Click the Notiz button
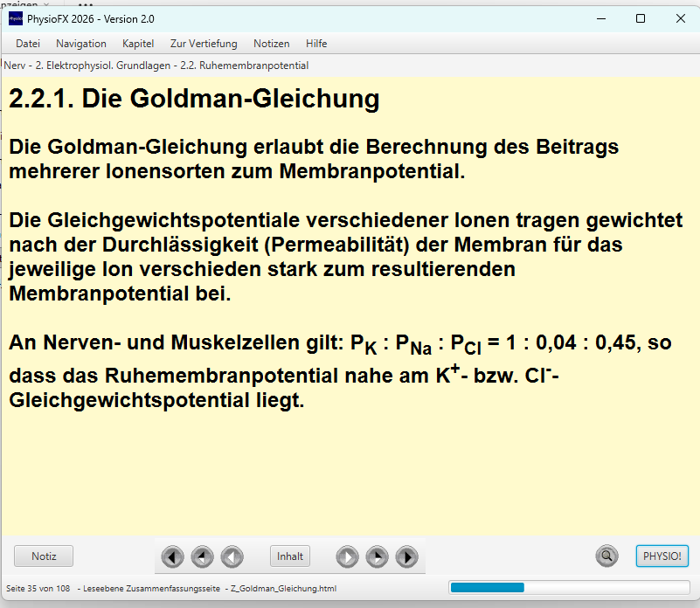The image size is (700, 608). [44, 556]
